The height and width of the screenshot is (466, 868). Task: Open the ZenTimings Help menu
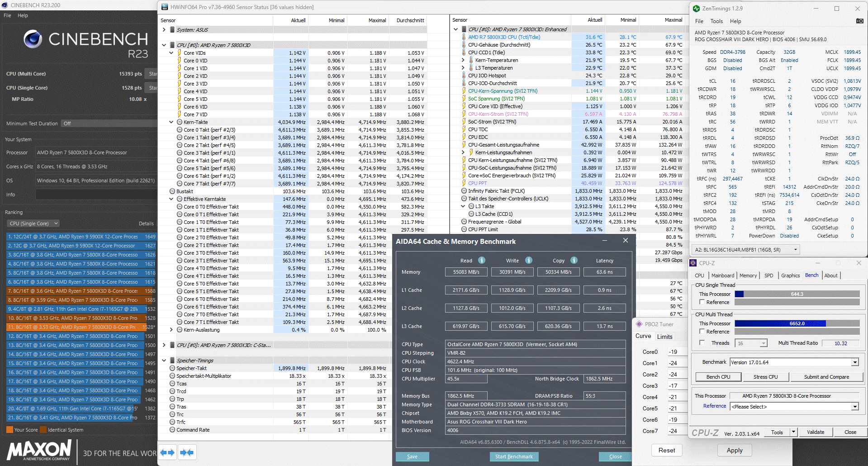click(735, 21)
